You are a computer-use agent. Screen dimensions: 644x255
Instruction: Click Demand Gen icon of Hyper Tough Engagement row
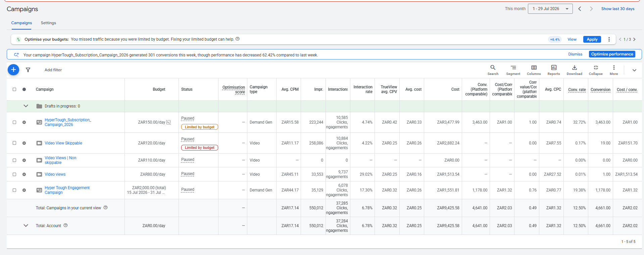pos(39,190)
